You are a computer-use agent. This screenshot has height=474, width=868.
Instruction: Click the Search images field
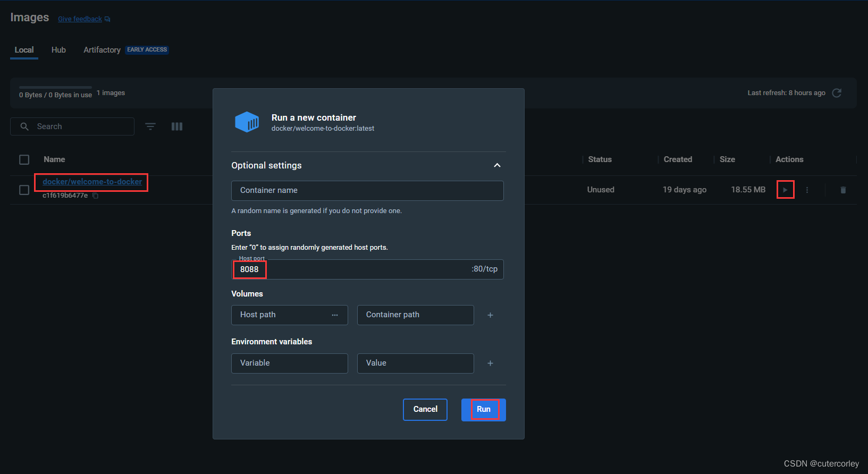tap(72, 126)
